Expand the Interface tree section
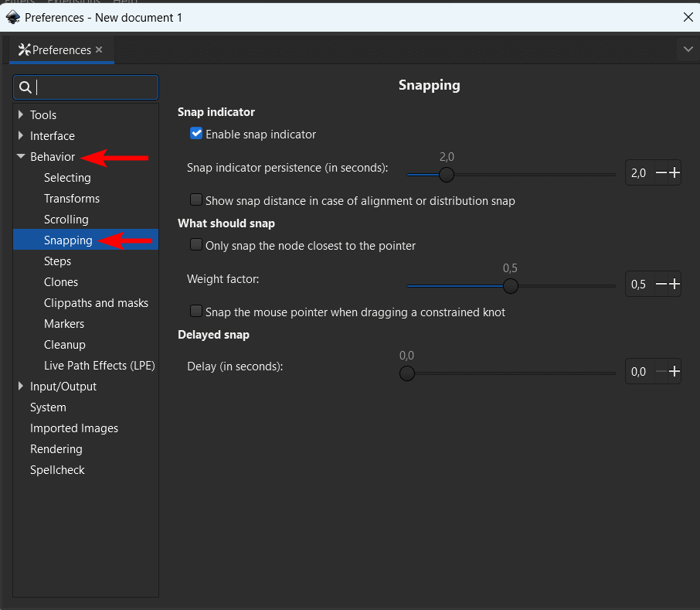 [21, 136]
